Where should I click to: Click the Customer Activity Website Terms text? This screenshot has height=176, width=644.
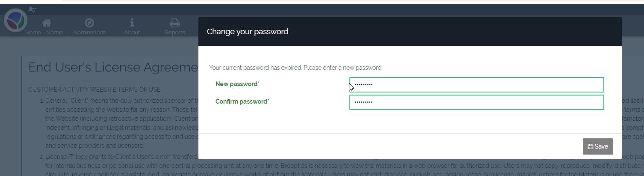(x=94, y=89)
